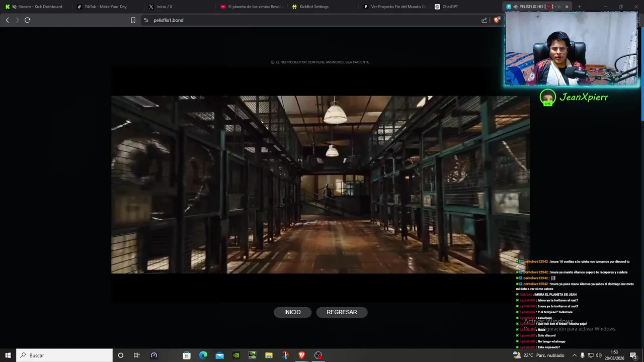Click the microphone tray icon

point(583,355)
